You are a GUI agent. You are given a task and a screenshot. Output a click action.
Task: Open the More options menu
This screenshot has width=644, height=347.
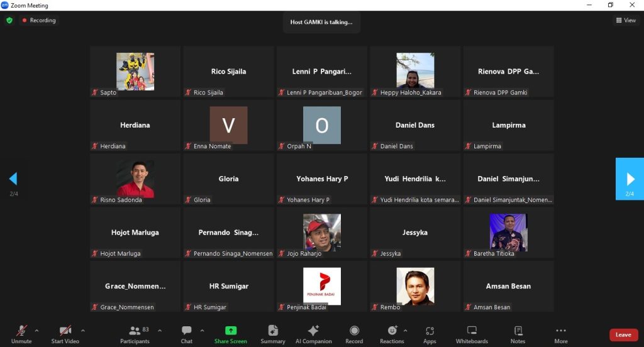[560, 334]
